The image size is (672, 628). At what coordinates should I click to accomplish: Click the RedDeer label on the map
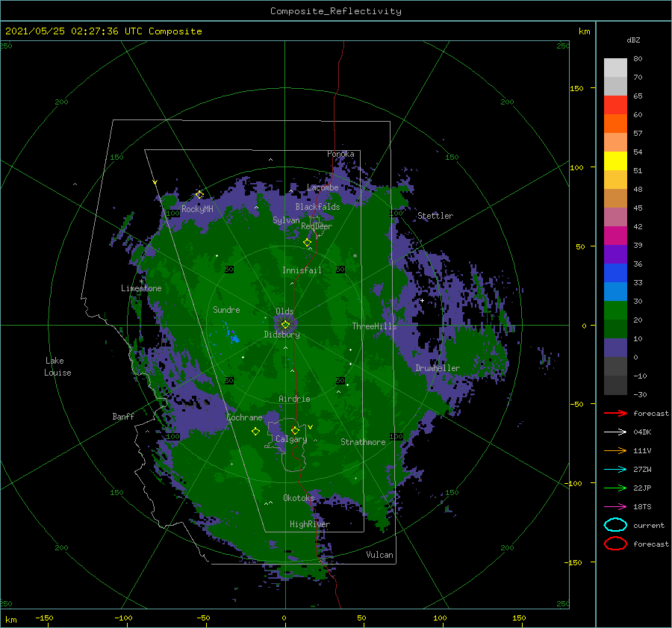[x=317, y=226]
